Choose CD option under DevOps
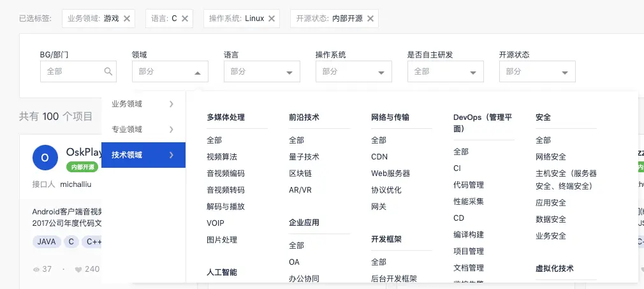Image resolution: width=644 pixels, height=289 pixels. pyautogui.click(x=458, y=218)
